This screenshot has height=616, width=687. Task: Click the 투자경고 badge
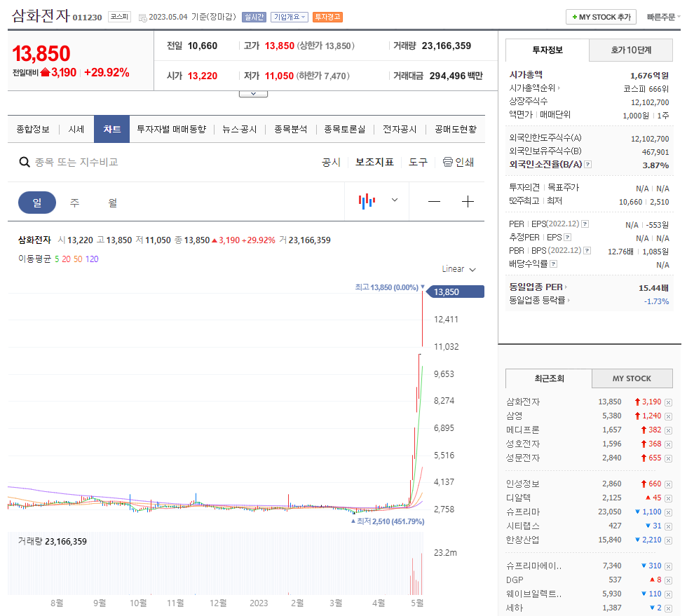point(328,17)
